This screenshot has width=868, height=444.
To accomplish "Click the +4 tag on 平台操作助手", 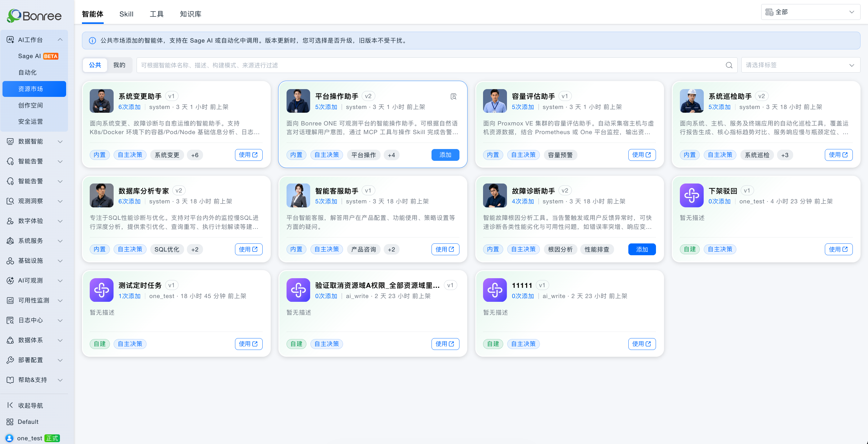I will point(391,155).
